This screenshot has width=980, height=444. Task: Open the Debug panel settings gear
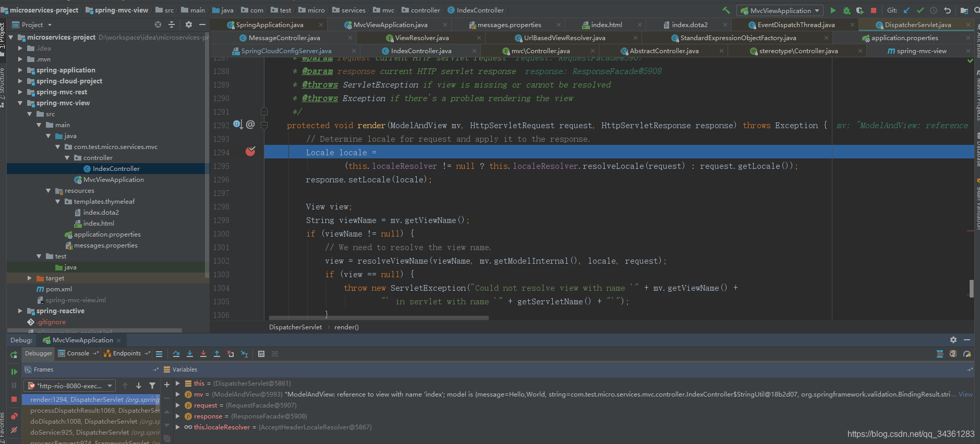tap(953, 340)
